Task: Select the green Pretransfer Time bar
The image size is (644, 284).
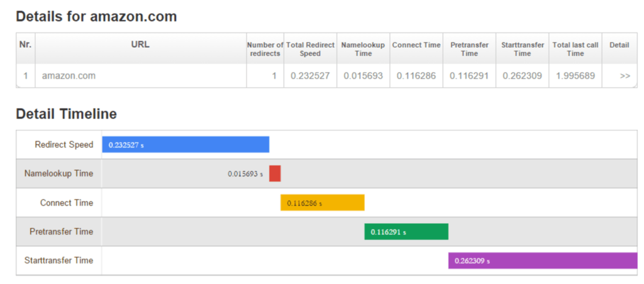Action: pos(406,231)
